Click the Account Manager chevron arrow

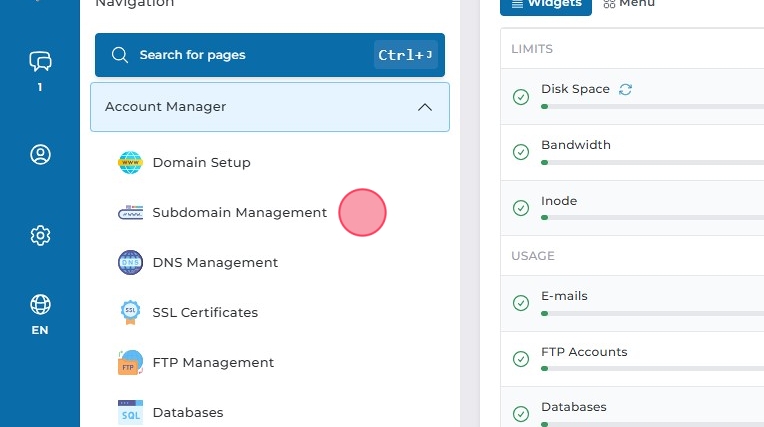(425, 107)
